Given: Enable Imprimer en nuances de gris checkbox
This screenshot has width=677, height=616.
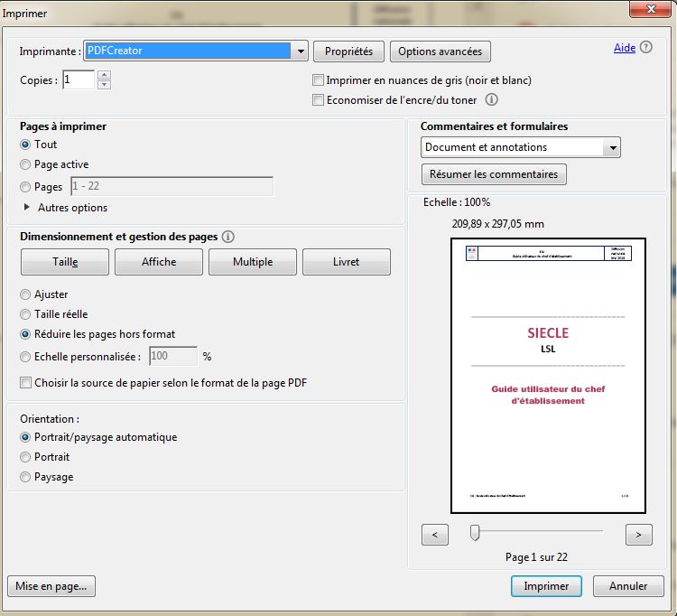Looking at the screenshot, I should click(318, 80).
